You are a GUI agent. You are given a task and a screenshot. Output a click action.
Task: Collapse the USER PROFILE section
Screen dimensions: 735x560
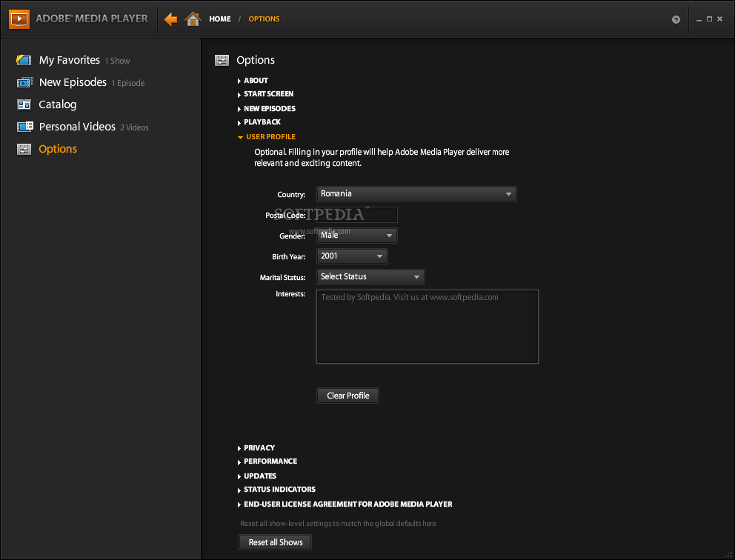[x=266, y=137]
